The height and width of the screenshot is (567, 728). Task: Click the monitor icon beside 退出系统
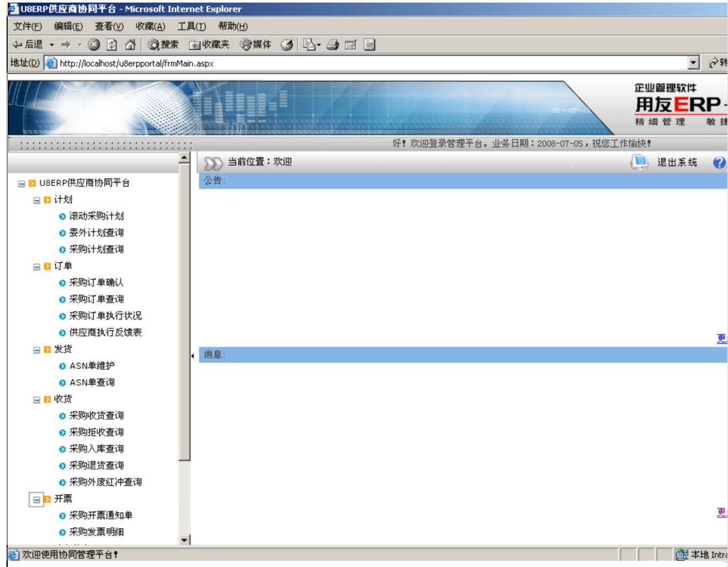[x=639, y=162]
